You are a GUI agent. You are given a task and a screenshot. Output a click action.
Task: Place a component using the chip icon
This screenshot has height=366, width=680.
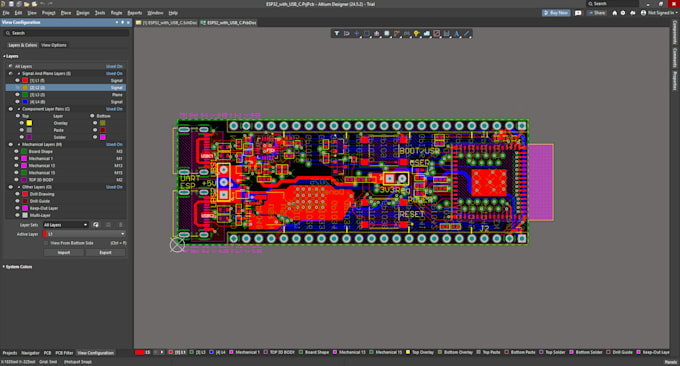click(x=386, y=33)
